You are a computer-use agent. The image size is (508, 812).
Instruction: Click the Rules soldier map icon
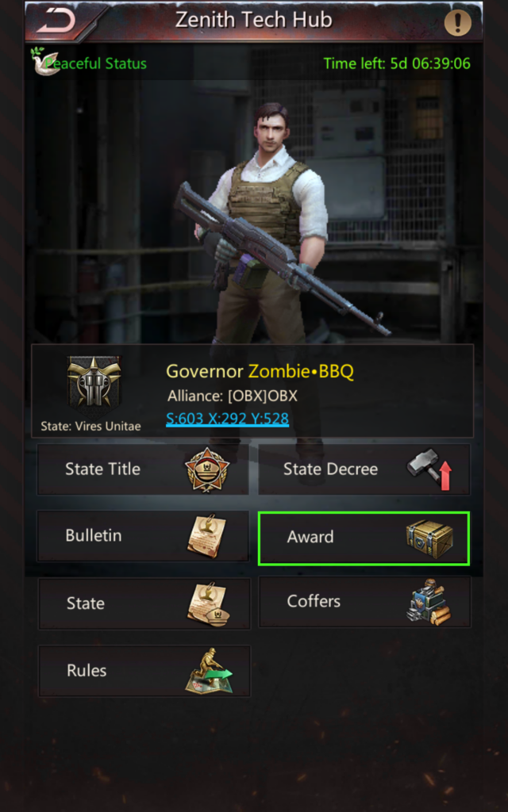209,671
